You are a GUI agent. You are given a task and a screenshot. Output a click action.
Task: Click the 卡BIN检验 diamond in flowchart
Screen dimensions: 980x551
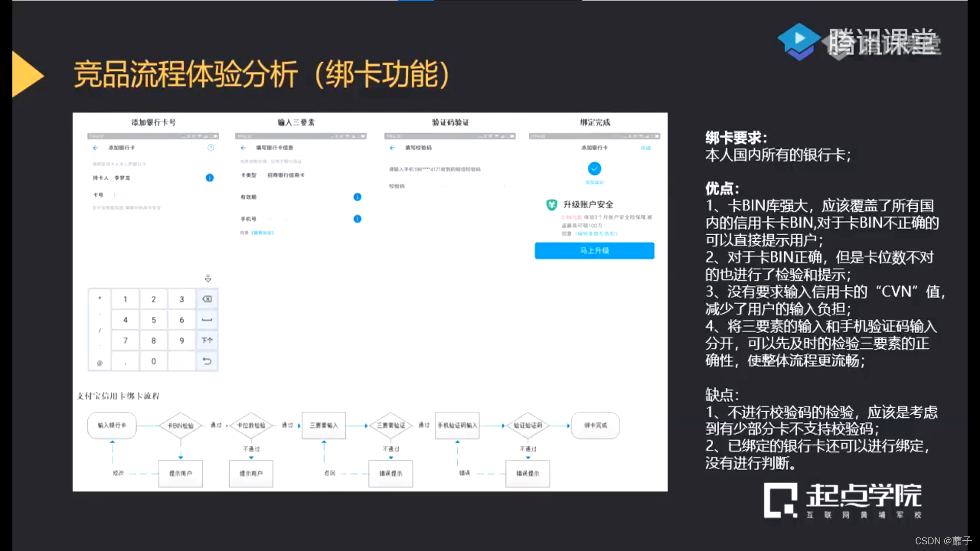coord(180,425)
